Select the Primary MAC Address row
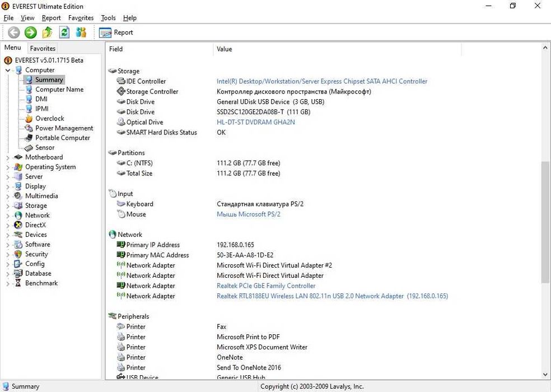Screen dimensions: 551x392 [323, 255]
